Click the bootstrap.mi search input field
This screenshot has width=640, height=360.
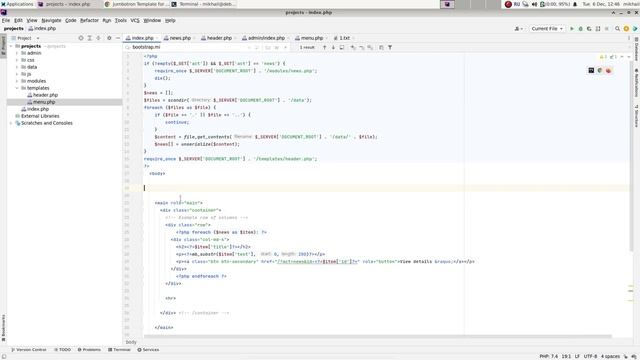coord(188,47)
